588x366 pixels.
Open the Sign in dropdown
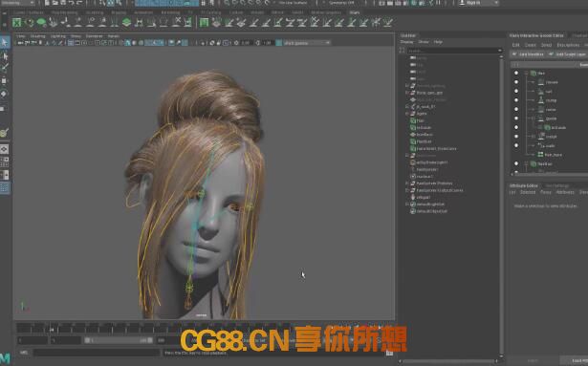(479, 3)
